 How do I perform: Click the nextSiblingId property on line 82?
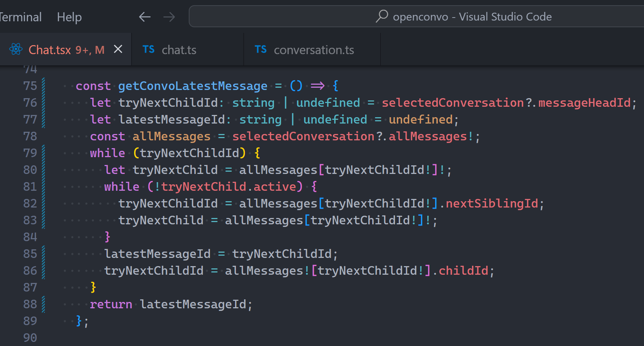pos(492,204)
